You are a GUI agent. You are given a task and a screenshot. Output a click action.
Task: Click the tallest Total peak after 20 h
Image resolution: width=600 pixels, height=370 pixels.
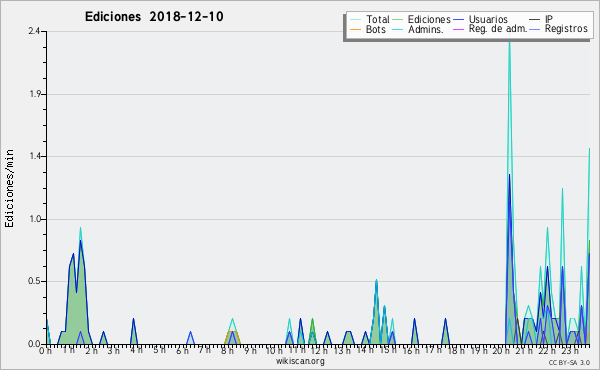[509, 42]
